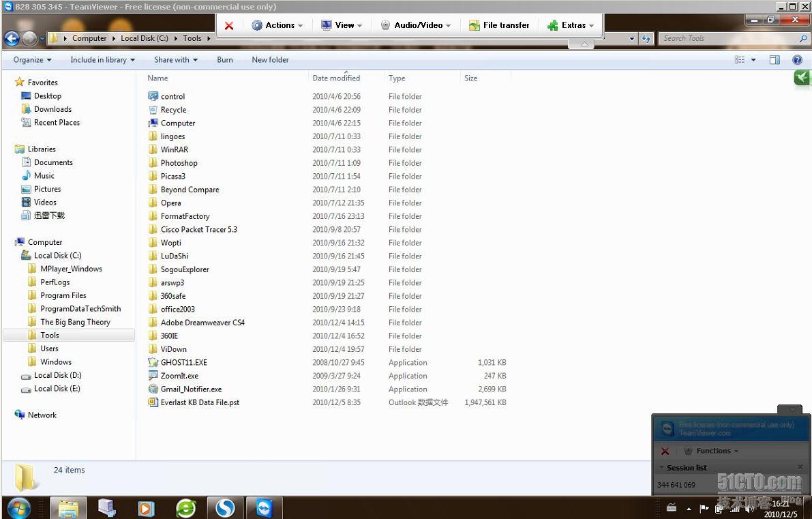Select the Gmail_Notifier.exe icon
Viewport: 812px width, 519px height.
tap(153, 389)
